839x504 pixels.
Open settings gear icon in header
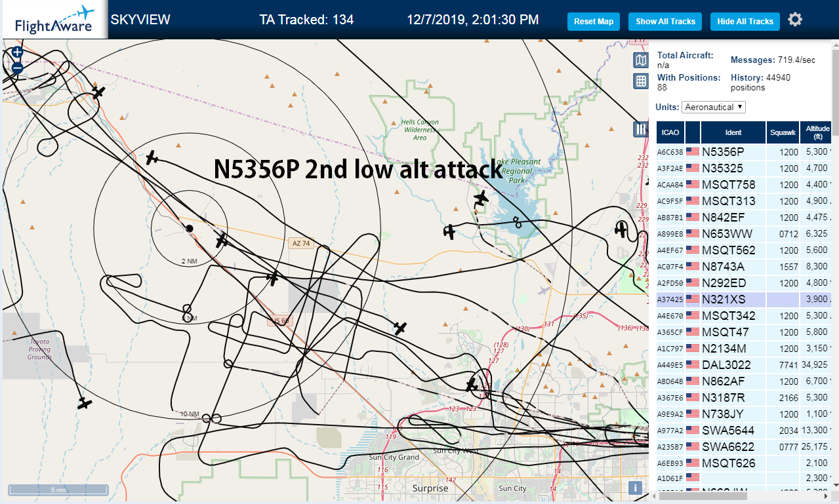point(795,20)
